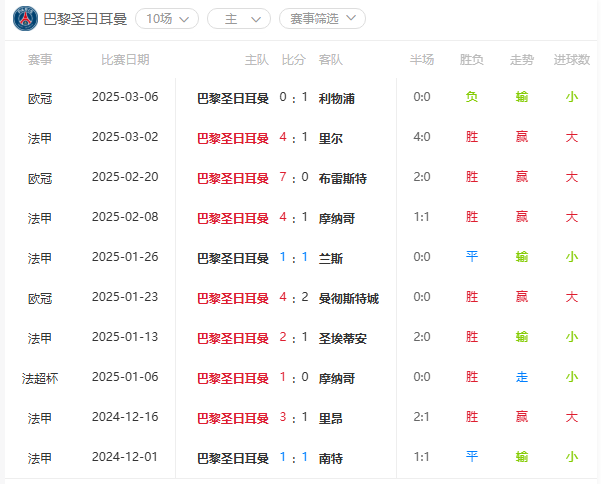Click the 2 : 1 score against 圣埃蒂安
This screenshot has height=484, width=601.
pos(294,337)
